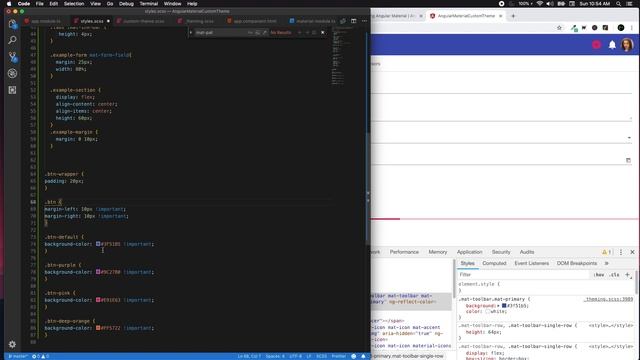Open the Debug menu
Viewport: 640px width, 360px height.
pos(126,4)
